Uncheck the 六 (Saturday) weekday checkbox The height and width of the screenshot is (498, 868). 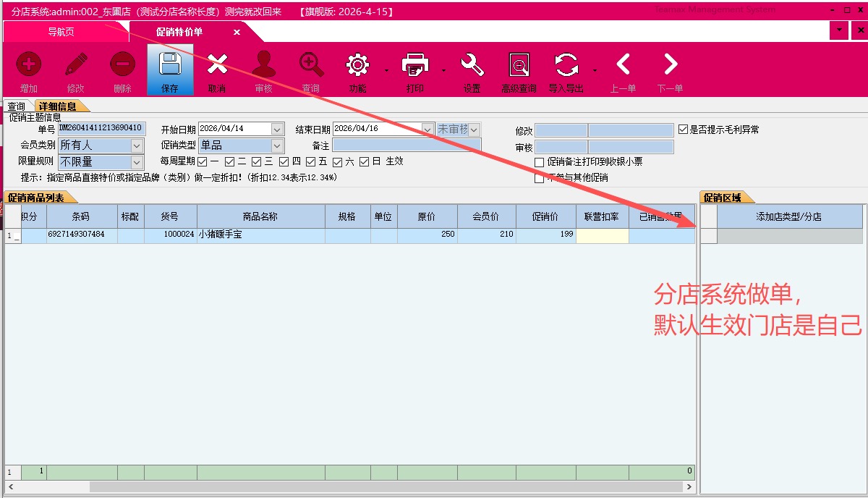tap(337, 162)
